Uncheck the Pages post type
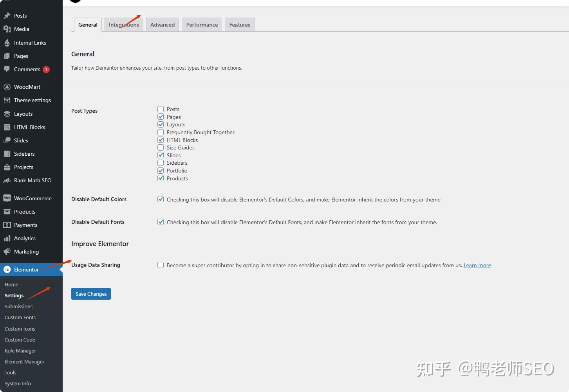Screen dimensions: 569x392 [x=161, y=116]
